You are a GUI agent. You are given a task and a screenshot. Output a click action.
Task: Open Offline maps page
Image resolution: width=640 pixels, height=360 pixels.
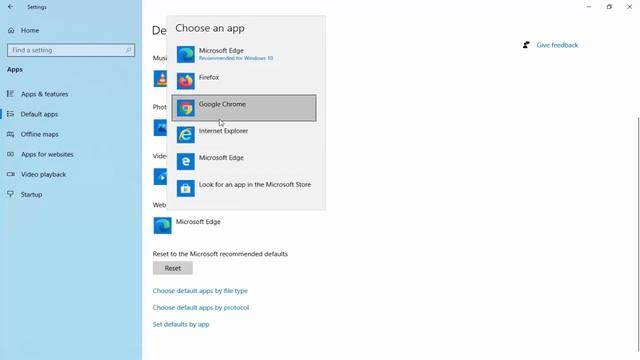click(40, 134)
